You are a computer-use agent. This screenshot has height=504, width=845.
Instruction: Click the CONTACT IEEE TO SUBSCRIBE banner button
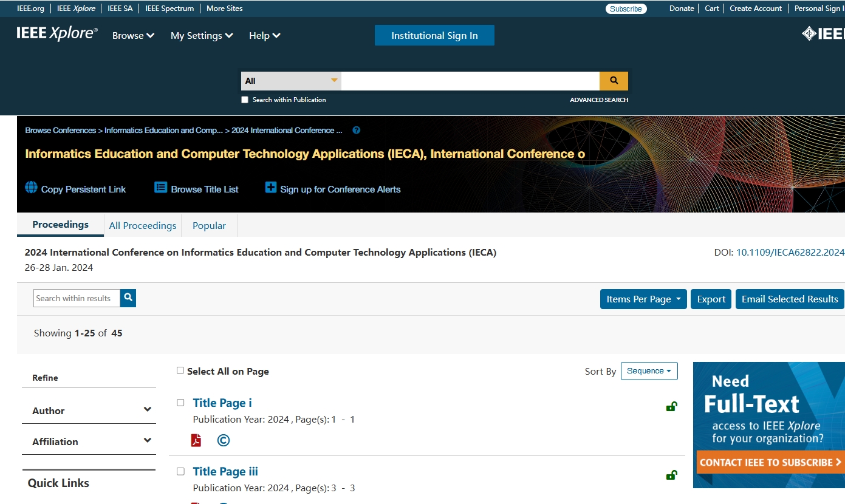pyautogui.click(x=770, y=462)
